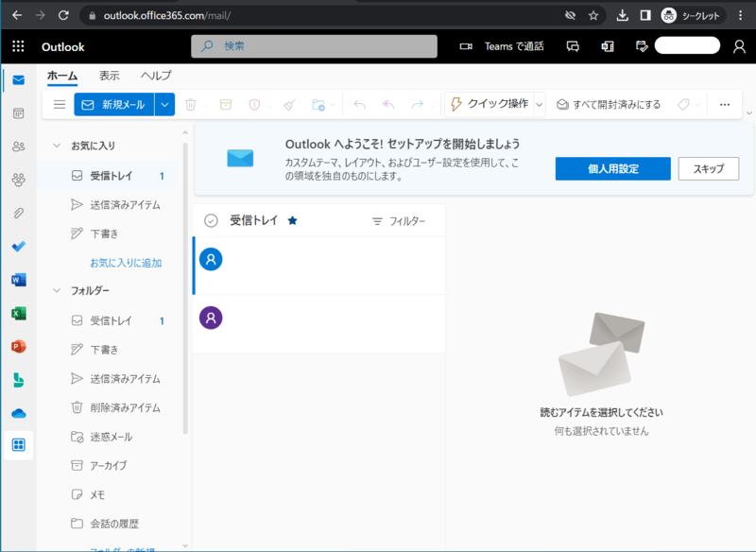756x552 pixels.
Task: Open Mail in the left app rail
Action: [x=18, y=80]
